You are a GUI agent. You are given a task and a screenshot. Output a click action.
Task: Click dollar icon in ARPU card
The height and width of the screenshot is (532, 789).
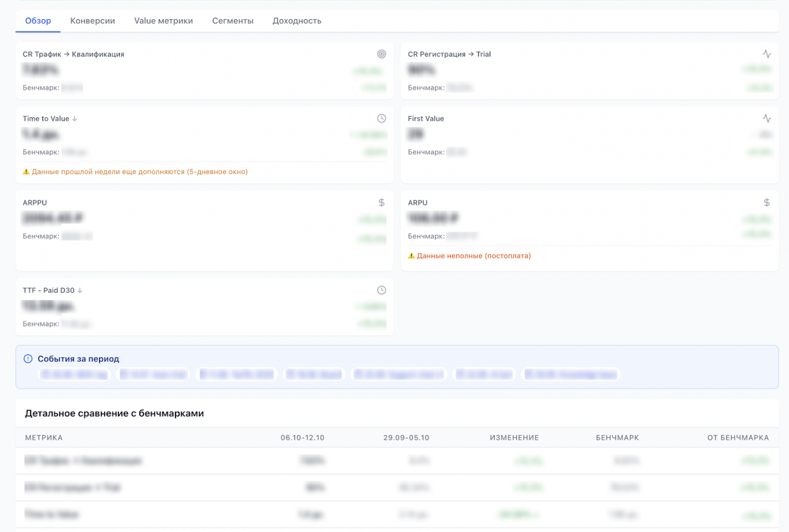(767, 203)
